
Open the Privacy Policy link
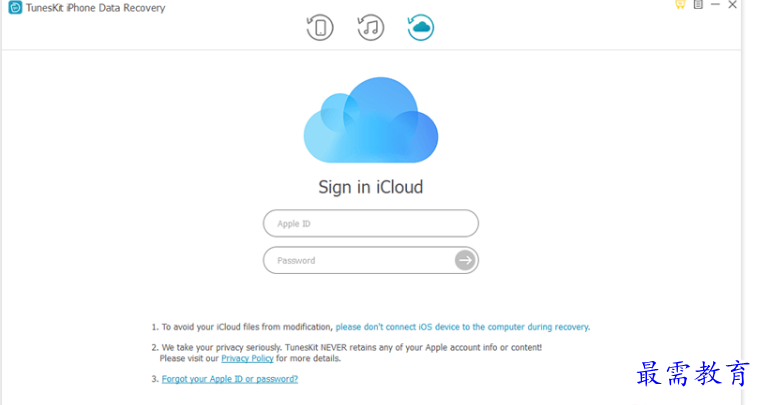(247, 358)
